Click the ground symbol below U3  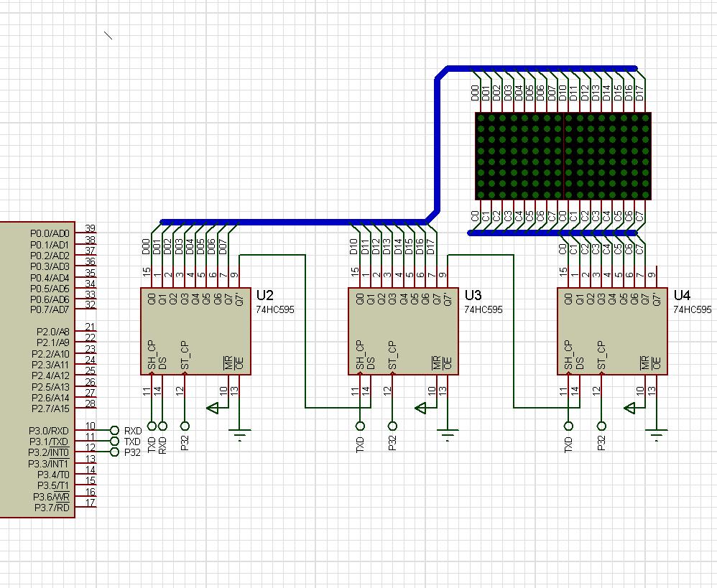pos(448,431)
